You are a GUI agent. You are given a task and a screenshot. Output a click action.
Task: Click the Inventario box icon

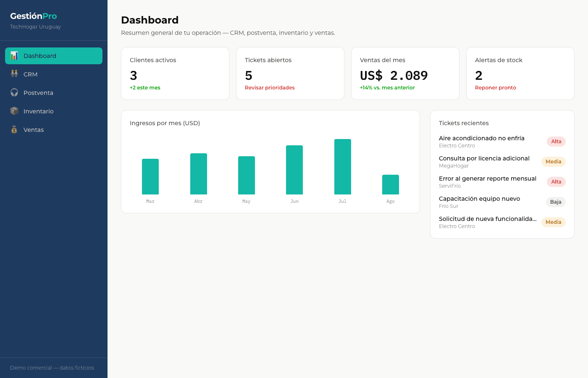click(x=14, y=111)
